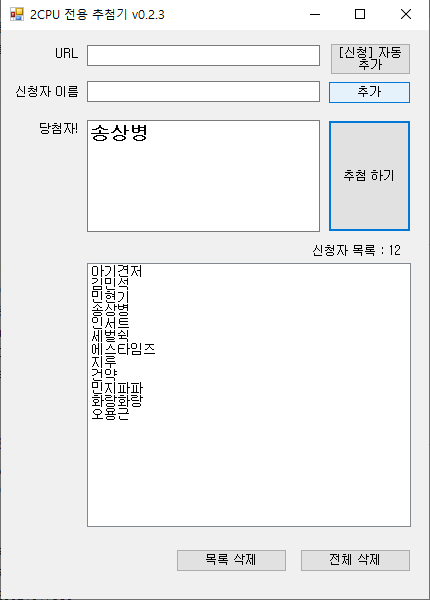Viewport: 430px width, 600px height.
Task: Select 송상병 in the applicant list
Action: pos(110,310)
